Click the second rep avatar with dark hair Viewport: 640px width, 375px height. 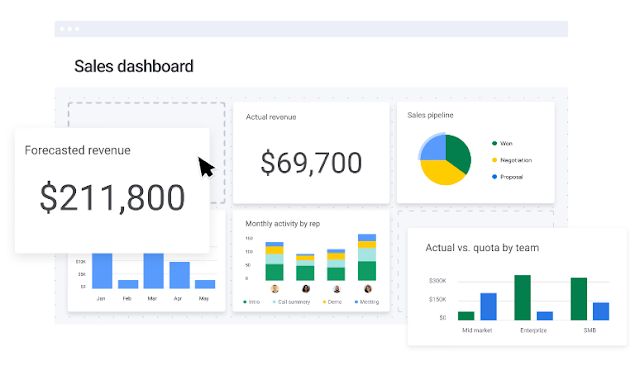306,289
